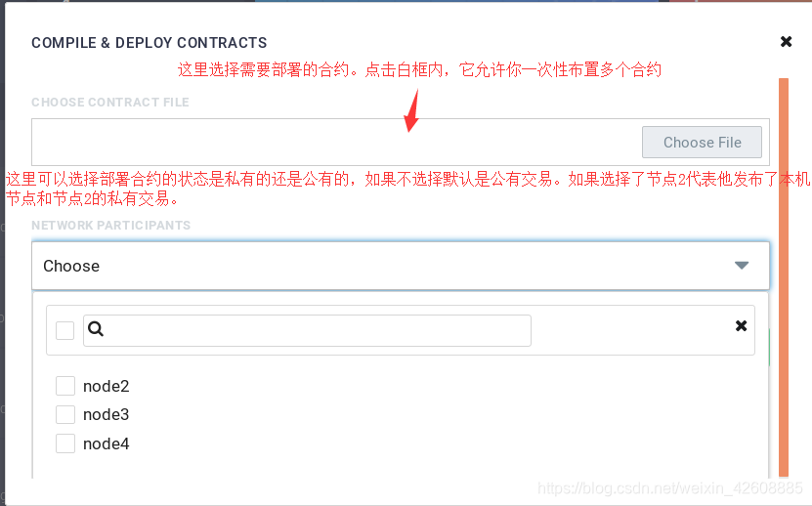Click the Network Participants label
Screen dimensions: 812x506
[110, 226]
